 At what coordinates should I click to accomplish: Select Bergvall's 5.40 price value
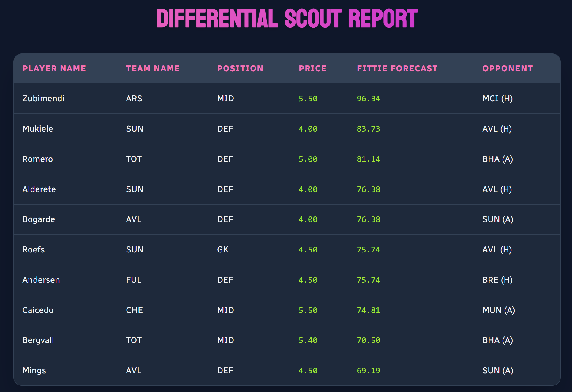click(308, 340)
